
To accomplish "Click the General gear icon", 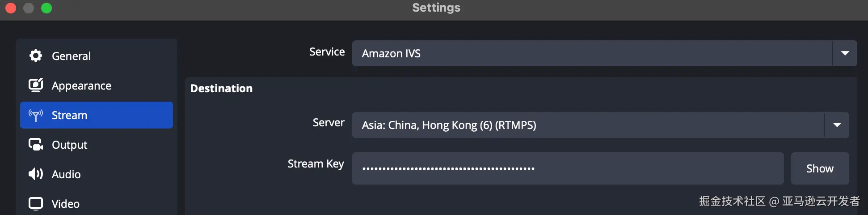I will pyautogui.click(x=36, y=56).
